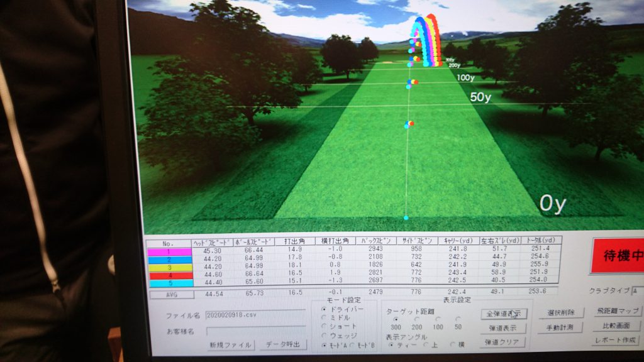644x362 pixels.
Task: Set target distance to 200
Action: 417,319
